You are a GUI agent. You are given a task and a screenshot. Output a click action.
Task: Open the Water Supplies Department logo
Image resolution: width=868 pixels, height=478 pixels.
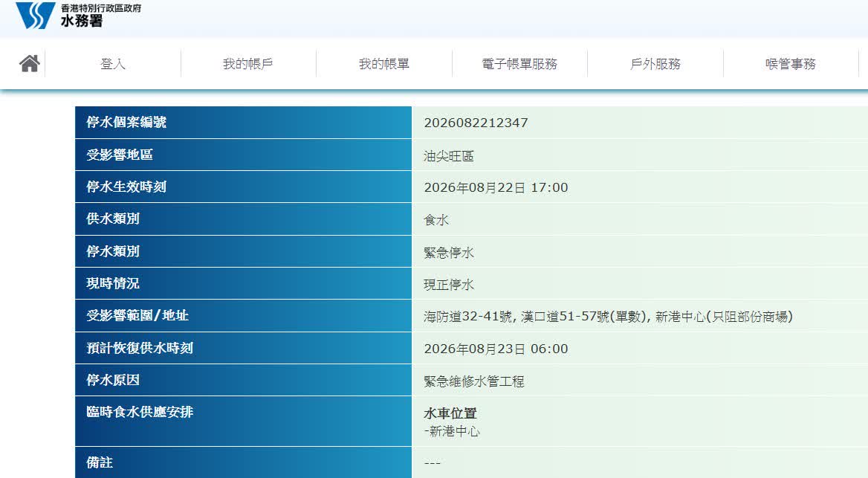coord(36,15)
